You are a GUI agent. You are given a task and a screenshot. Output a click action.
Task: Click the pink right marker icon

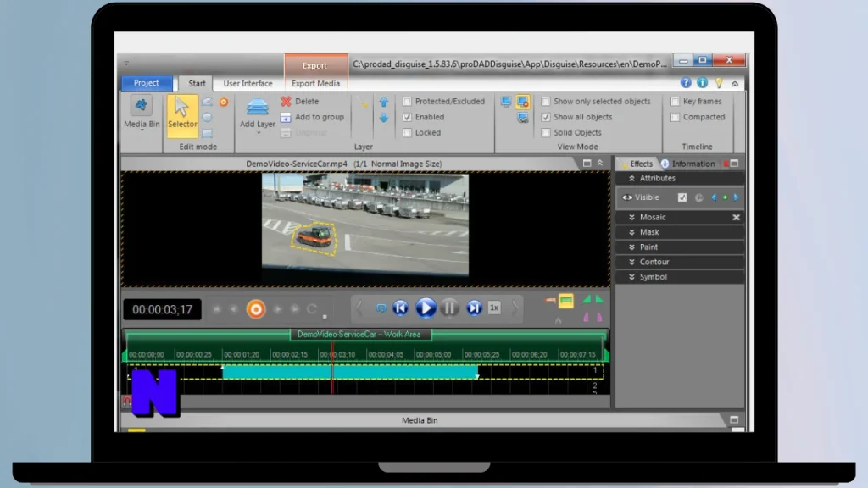(599, 318)
